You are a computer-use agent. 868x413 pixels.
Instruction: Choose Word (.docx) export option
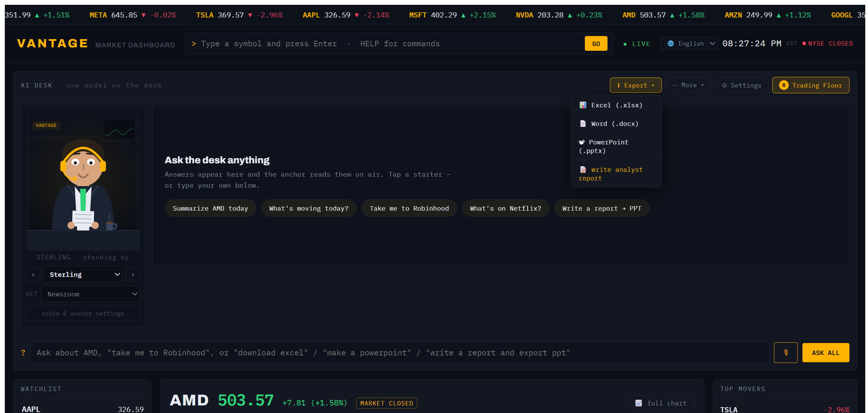click(616, 124)
